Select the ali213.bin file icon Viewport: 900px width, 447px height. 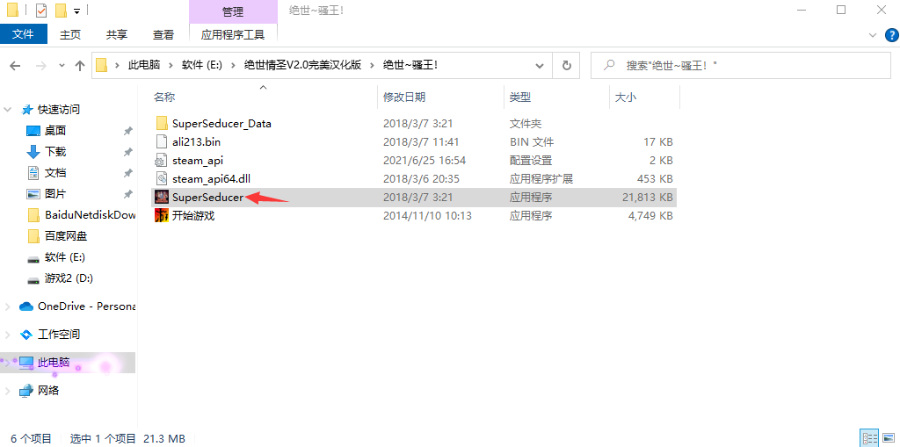pyautogui.click(x=161, y=142)
